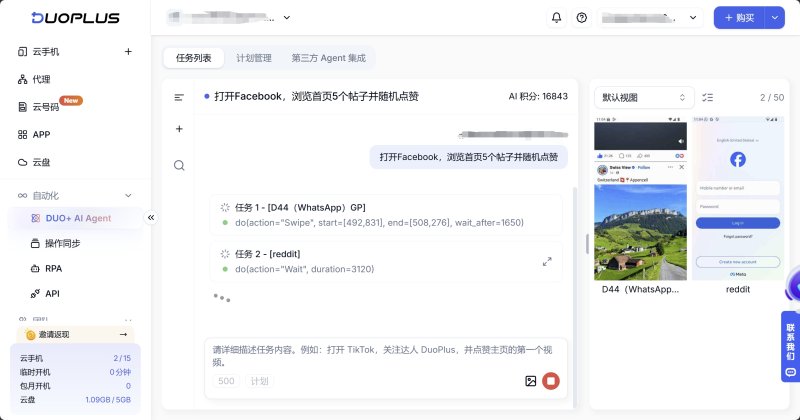The height and width of the screenshot is (420, 800).
Task: Click the spinner icon beside 任务 2
Action: [x=225, y=254]
